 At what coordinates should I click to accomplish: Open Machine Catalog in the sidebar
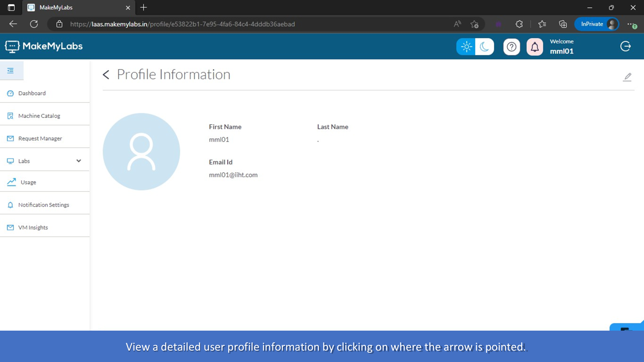pos(39,116)
